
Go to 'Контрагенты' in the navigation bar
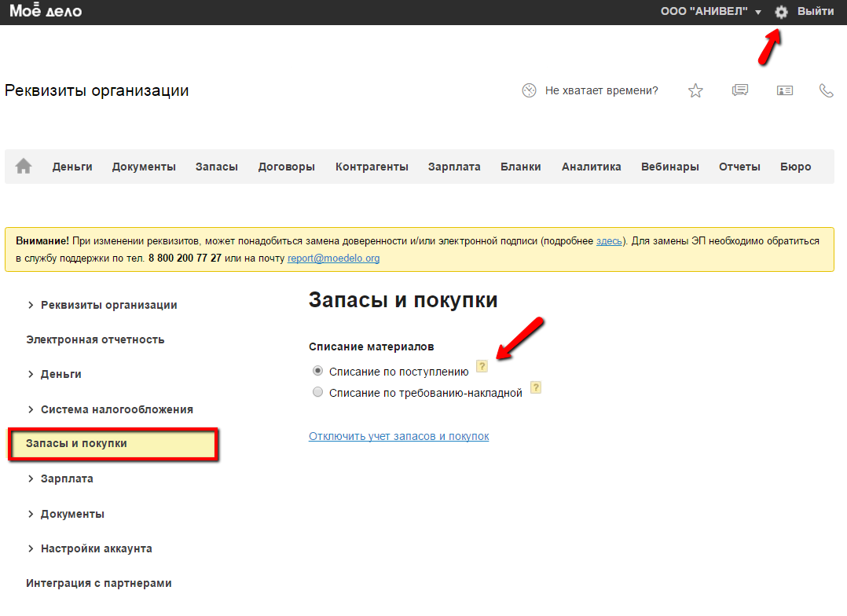372,167
